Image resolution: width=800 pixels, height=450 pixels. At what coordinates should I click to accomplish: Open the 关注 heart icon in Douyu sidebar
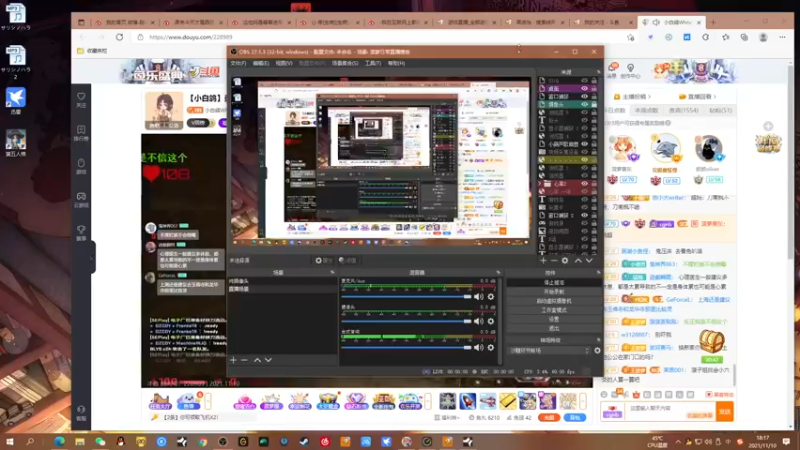81,99
